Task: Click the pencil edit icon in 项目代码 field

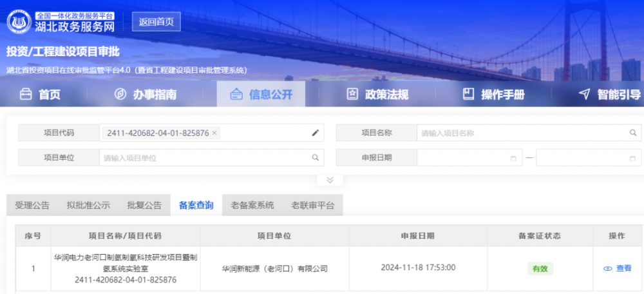Action: [315, 133]
